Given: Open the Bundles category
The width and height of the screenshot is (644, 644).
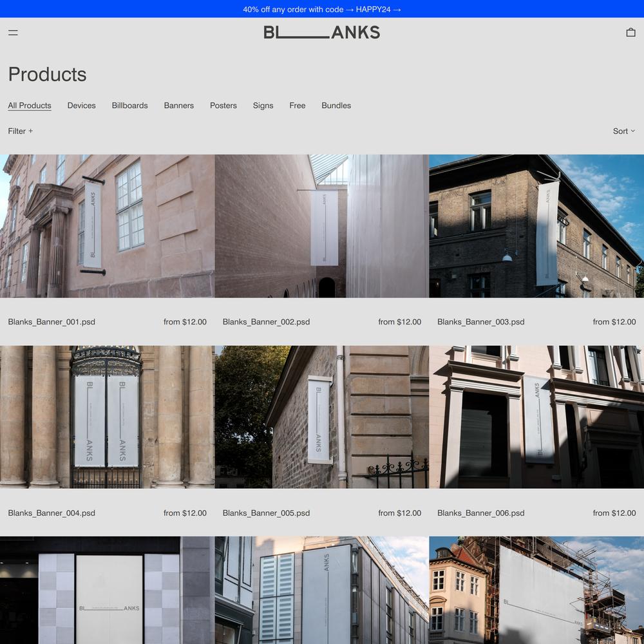Looking at the screenshot, I should coord(336,106).
